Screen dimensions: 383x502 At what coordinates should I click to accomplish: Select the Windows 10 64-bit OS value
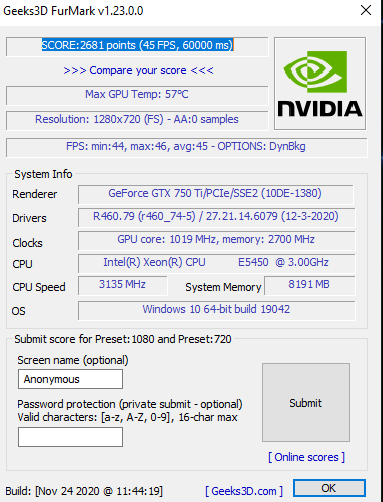click(x=216, y=309)
